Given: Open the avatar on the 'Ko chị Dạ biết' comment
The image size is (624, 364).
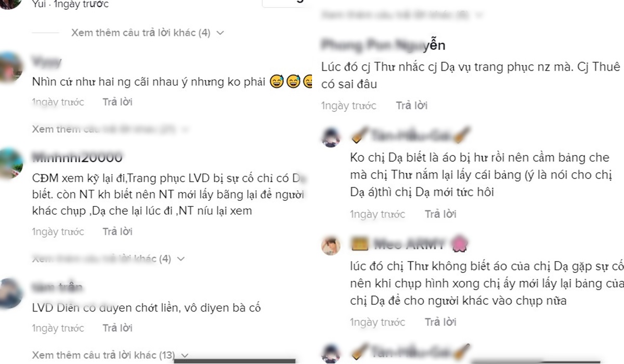Looking at the screenshot, I should coord(330,137).
